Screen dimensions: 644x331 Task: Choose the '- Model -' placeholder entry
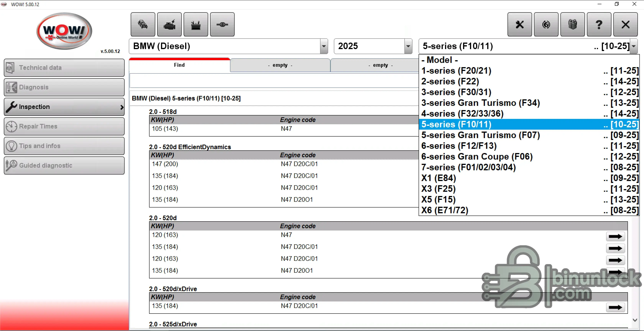pyautogui.click(x=529, y=60)
